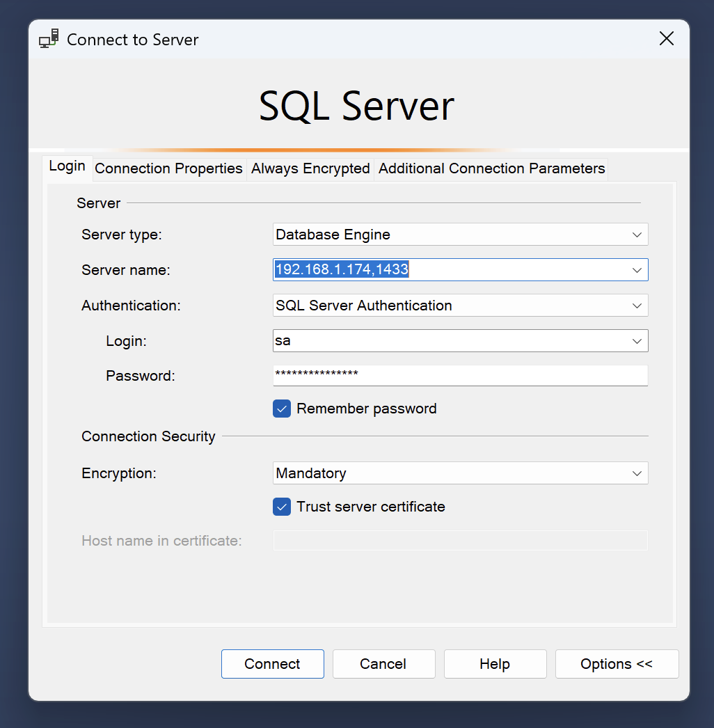
Task: Click the disabled Host name in certificate field
Action: pyautogui.click(x=460, y=540)
